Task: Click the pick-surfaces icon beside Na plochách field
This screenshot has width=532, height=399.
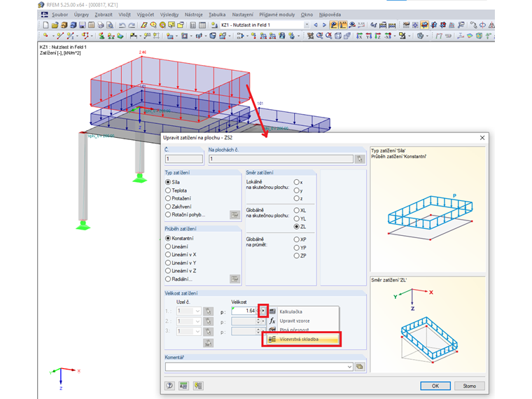Action: tap(360, 159)
